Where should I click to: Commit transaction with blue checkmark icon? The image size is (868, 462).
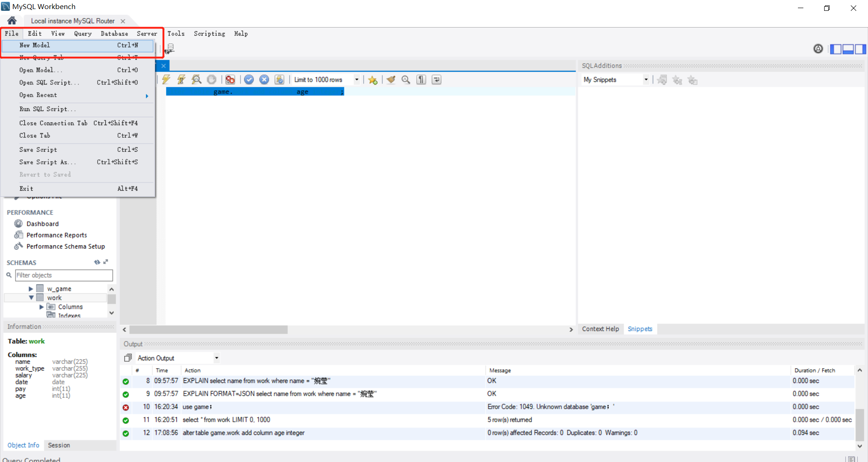point(249,79)
